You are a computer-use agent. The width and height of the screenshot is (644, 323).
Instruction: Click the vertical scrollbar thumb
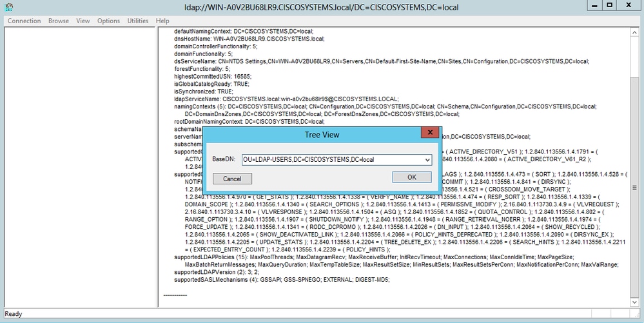coord(635,188)
